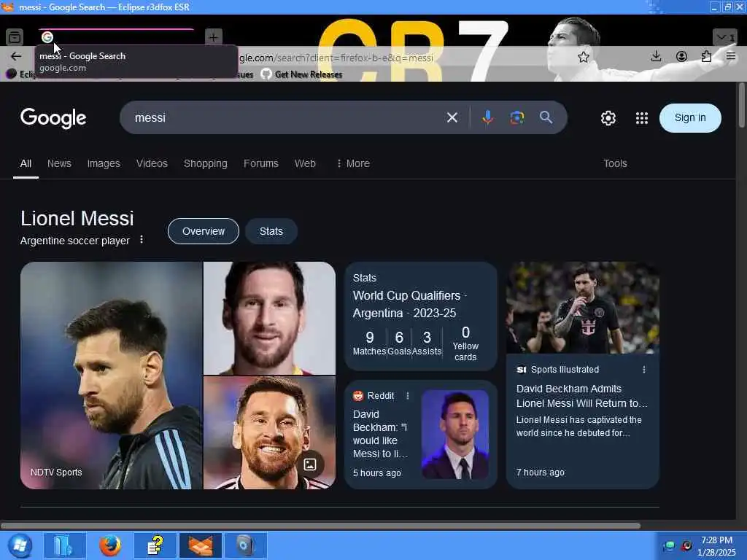This screenshot has width=747, height=560.
Task: Open the Windows Start button
Action: click(x=20, y=545)
